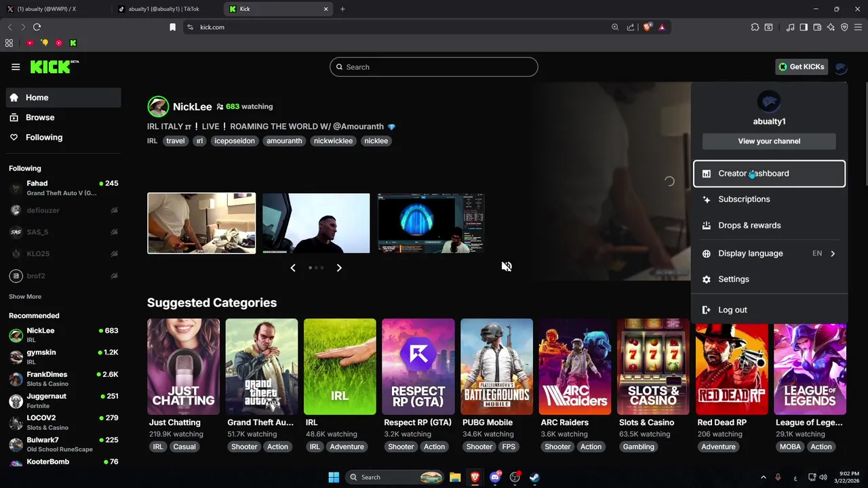The height and width of the screenshot is (488, 868).
Task: Open ARC Raiders category card
Action: click(x=575, y=367)
